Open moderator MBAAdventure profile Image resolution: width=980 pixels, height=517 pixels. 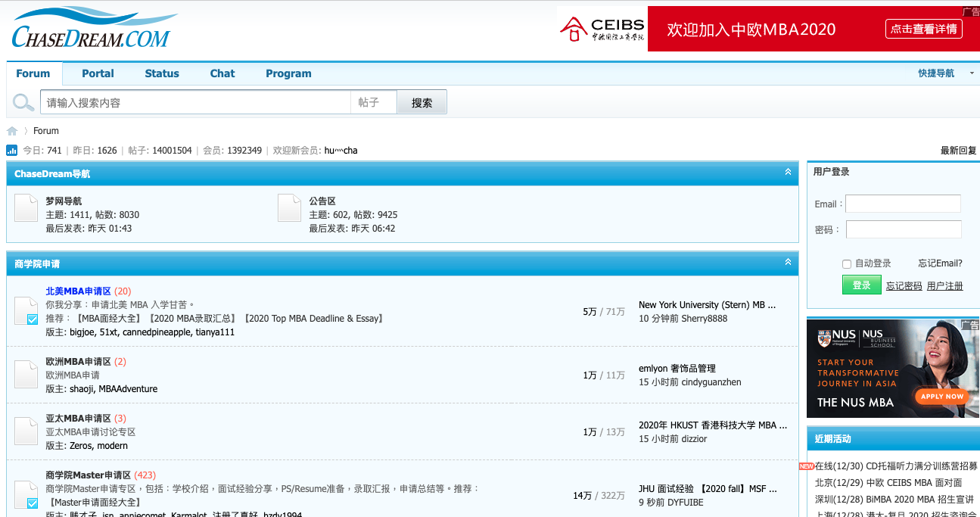(x=128, y=389)
